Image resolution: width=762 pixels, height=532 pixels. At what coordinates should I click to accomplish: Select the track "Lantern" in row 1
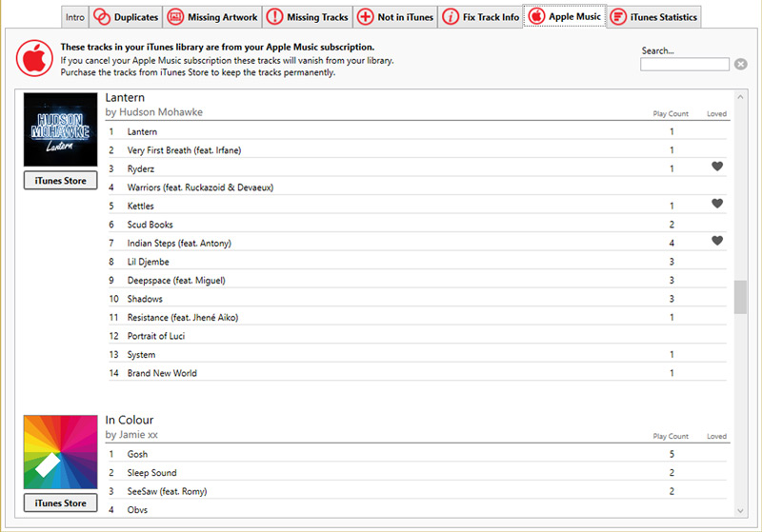coord(417,131)
